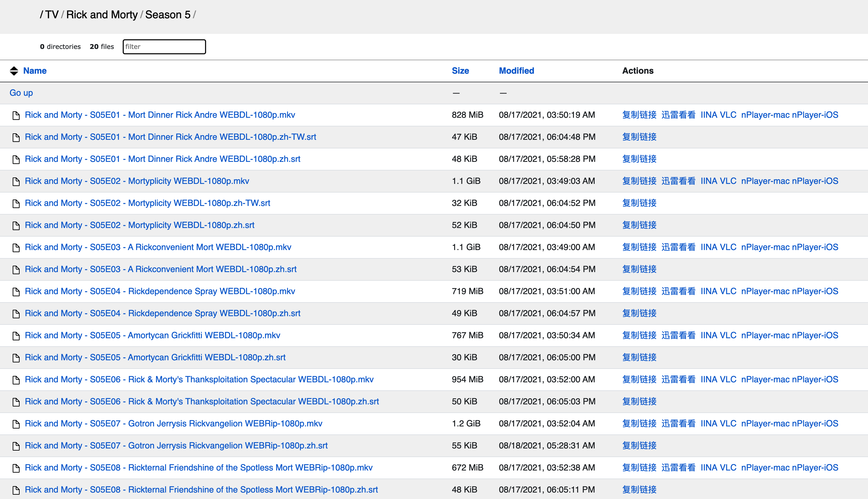Click file icon for S05E08 Rickternal mkv row
Viewport: 868px width, 499px height.
click(16, 468)
